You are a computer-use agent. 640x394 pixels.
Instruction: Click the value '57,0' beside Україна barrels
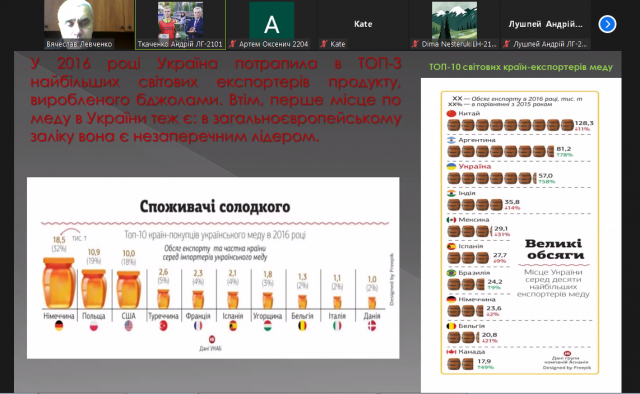545,176
